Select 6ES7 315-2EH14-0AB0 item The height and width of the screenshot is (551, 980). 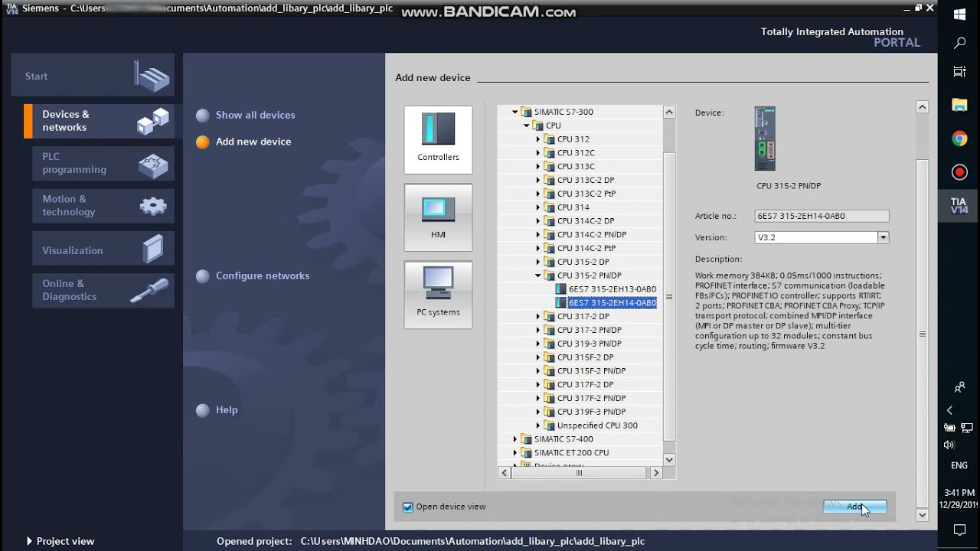pos(612,303)
